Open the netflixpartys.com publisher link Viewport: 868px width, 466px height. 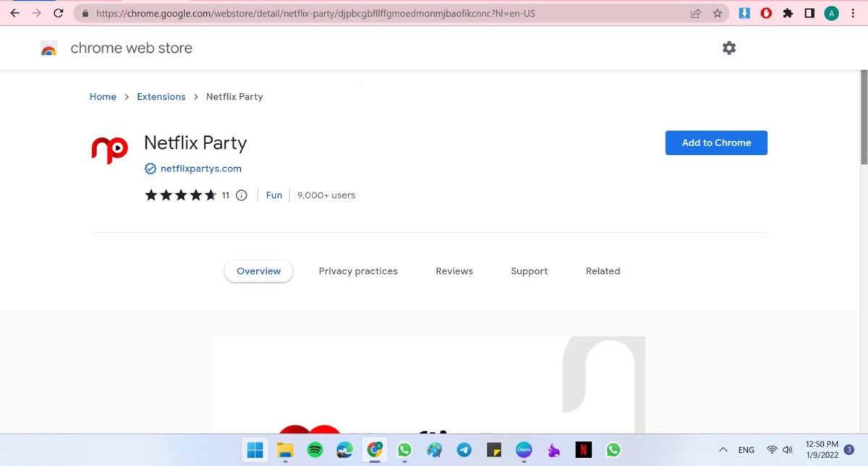click(x=200, y=169)
